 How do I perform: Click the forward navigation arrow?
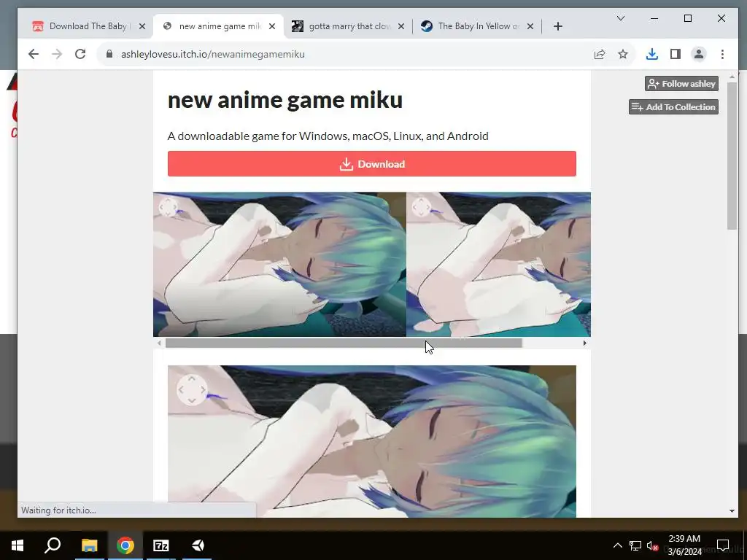point(57,54)
